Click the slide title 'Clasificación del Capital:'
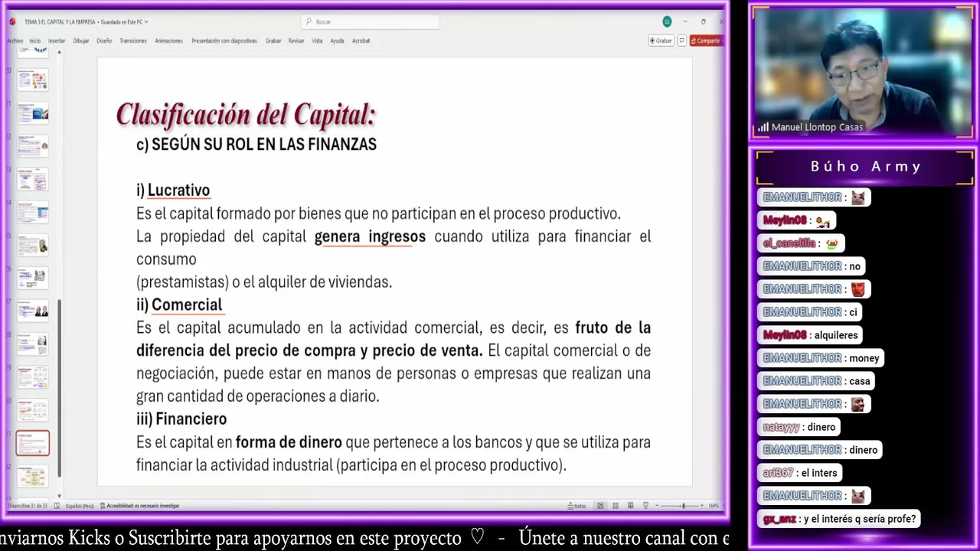The height and width of the screenshot is (551, 980). 246,115
